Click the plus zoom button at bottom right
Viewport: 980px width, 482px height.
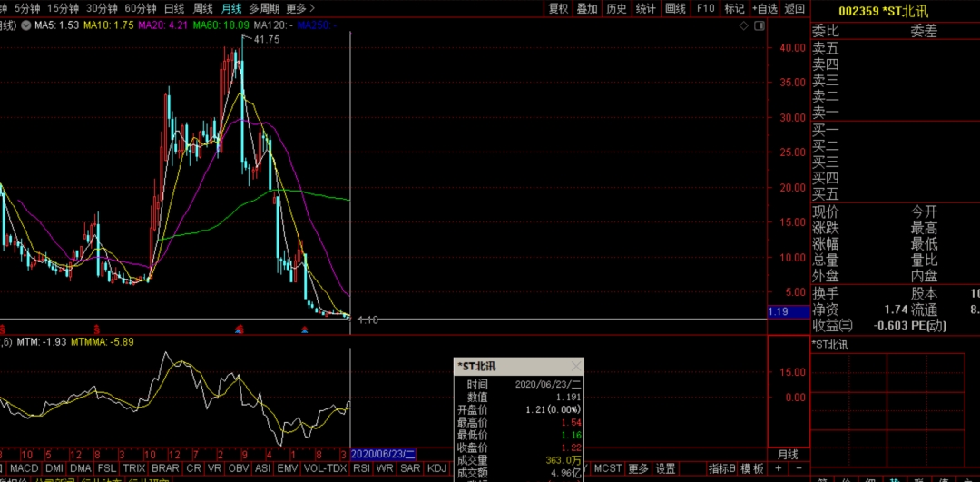pyautogui.click(x=779, y=468)
